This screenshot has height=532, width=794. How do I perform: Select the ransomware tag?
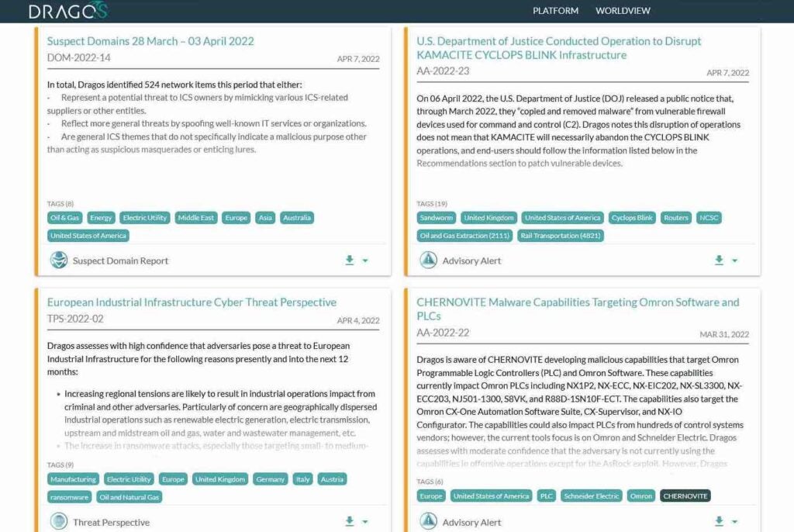coord(69,497)
